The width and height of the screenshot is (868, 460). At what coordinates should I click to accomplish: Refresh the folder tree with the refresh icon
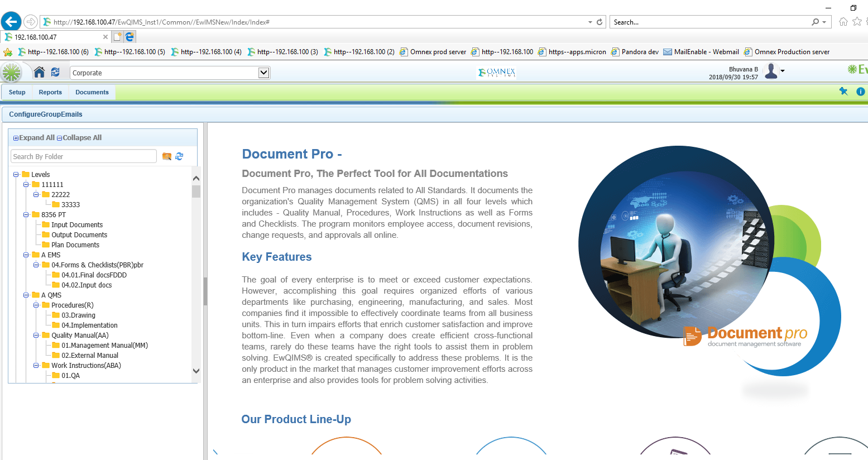179,156
